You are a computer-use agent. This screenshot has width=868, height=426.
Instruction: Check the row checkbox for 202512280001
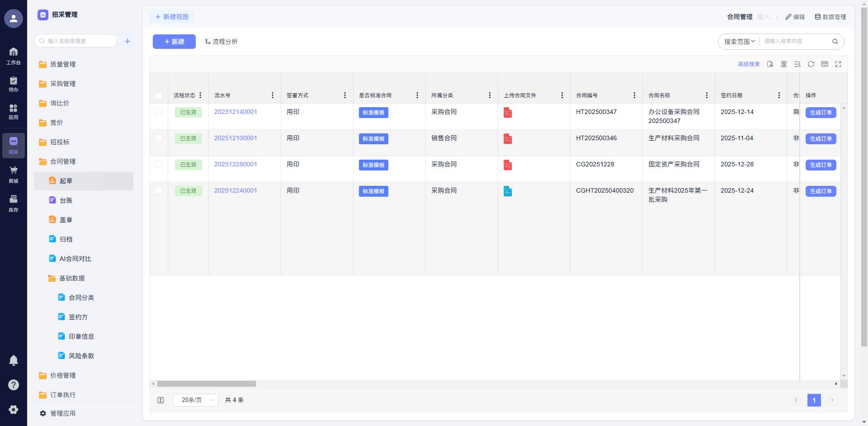tap(159, 164)
